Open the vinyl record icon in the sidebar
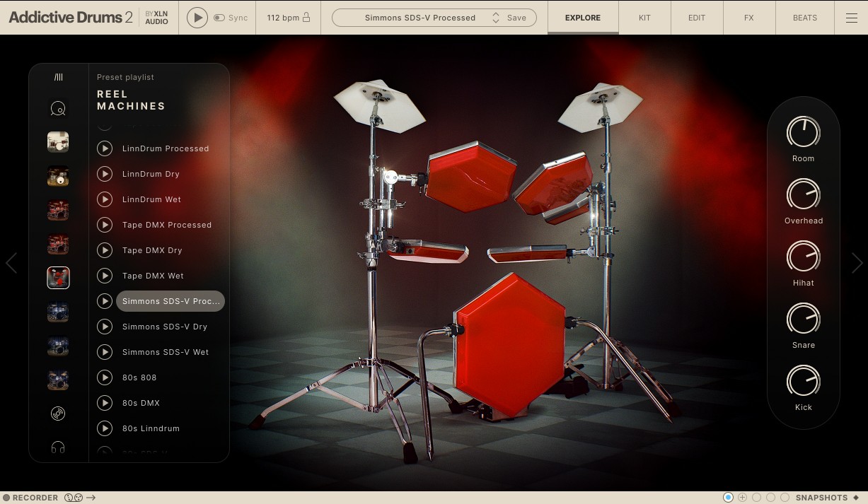The width and height of the screenshot is (868, 504). tap(58, 414)
